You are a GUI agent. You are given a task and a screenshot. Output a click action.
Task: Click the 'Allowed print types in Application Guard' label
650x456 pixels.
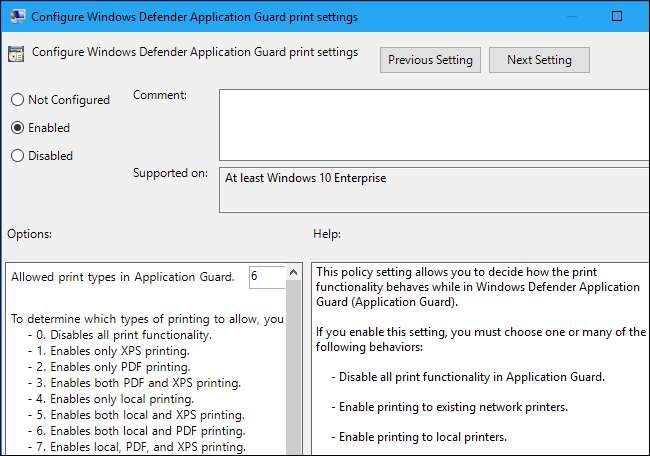click(122, 277)
